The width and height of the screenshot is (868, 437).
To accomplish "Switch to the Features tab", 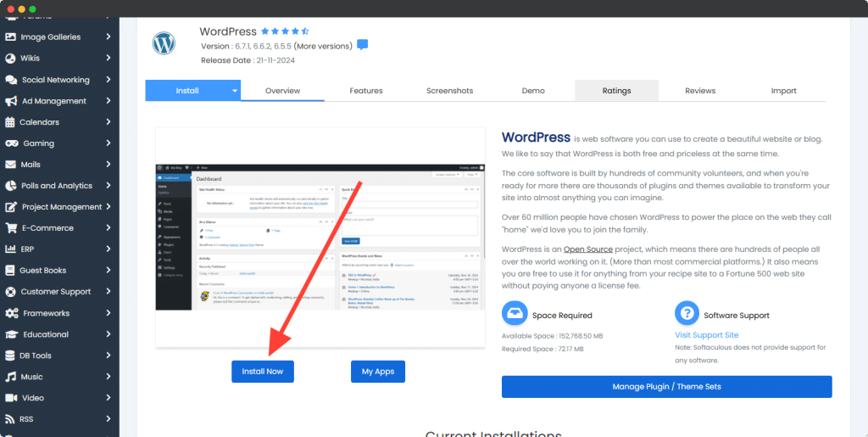I will coord(366,91).
